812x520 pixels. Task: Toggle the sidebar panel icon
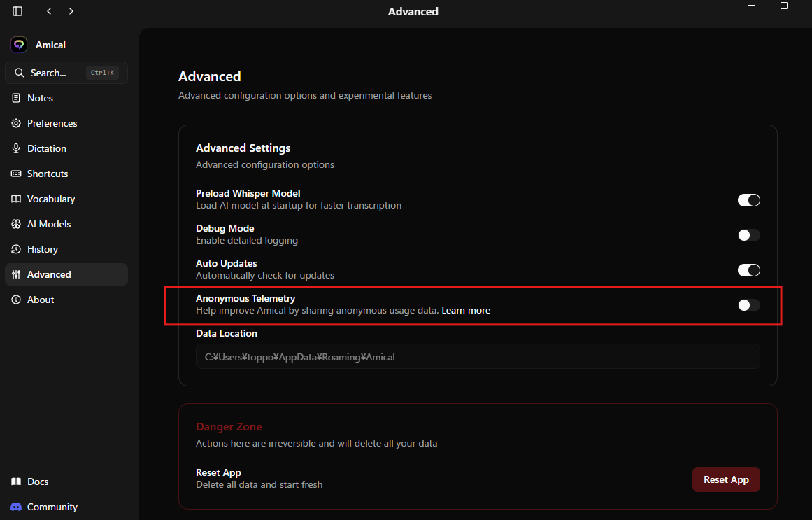[17, 11]
